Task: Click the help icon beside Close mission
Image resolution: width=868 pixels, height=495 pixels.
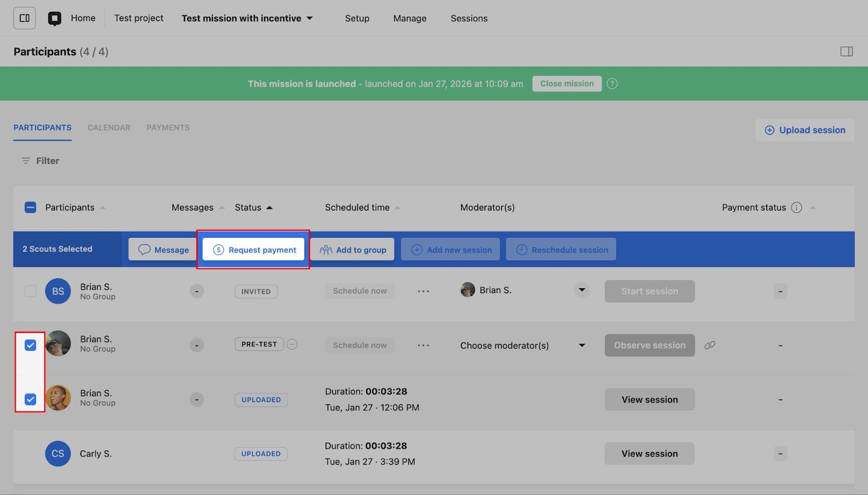Action: tap(612, 84)
